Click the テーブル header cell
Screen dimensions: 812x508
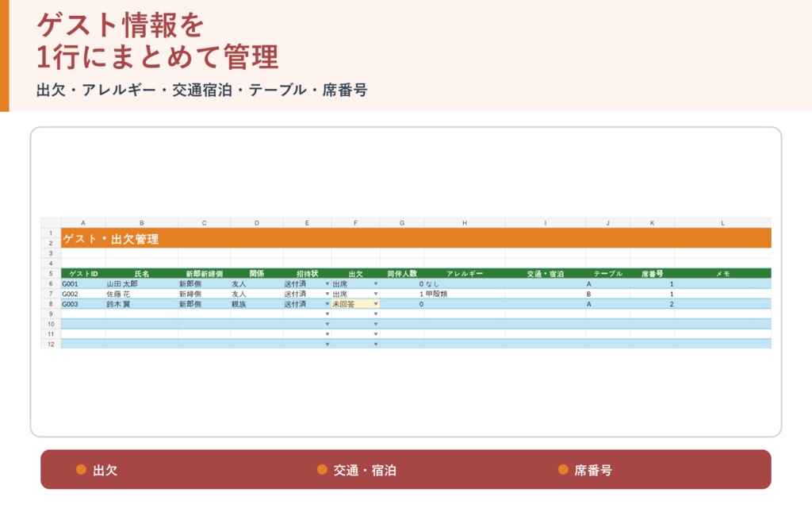tap(608, 274)
